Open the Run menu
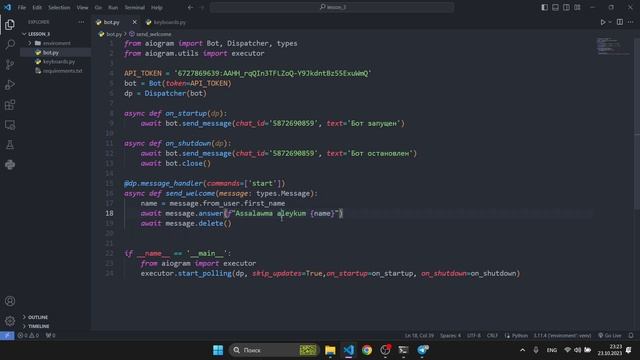640x360 pixels. 113,7
